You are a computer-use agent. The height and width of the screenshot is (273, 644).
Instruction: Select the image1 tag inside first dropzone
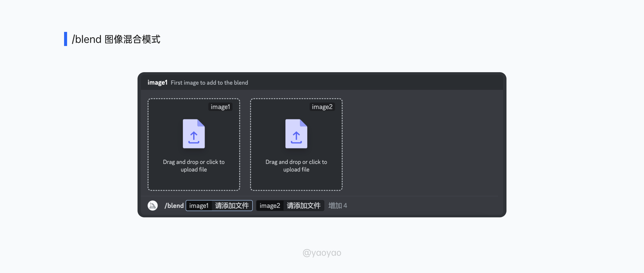(x=220, y=107)
